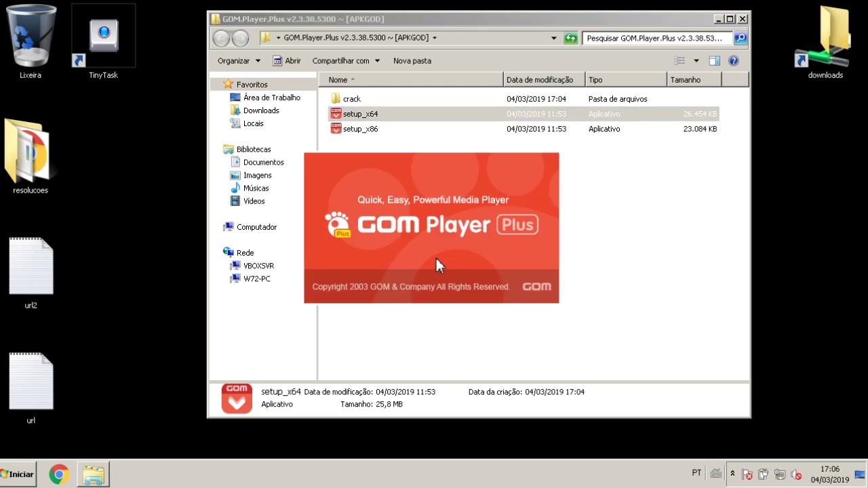Open the Compartilhar com dropdown
The width and height of the screenshot is (868, 488).
pos(346,61)
